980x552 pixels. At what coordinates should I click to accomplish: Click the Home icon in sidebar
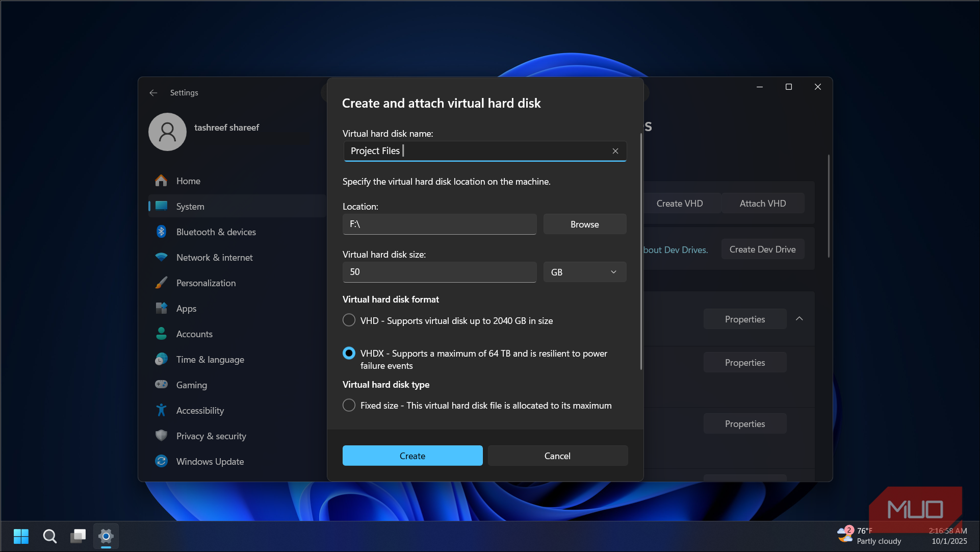[161, 181]
